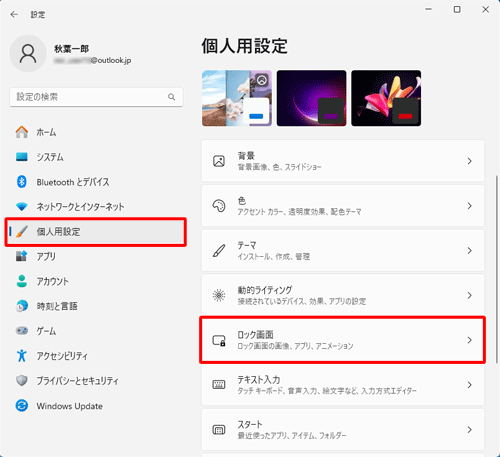Open アクセシビリティ settings category
The height and width of the screenshot is (457, 500).
click(96, 356)
